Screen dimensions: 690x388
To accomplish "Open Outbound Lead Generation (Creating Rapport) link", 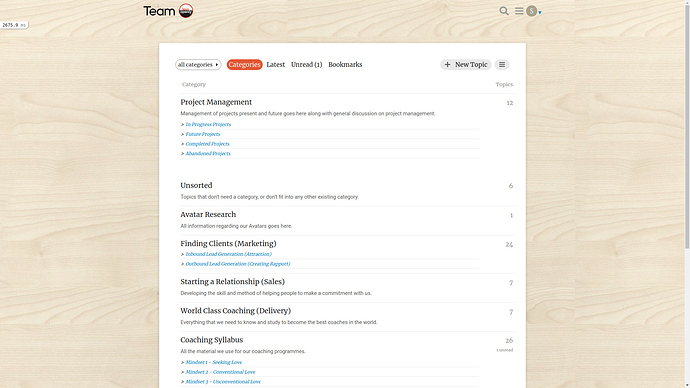I will (238, 264).
